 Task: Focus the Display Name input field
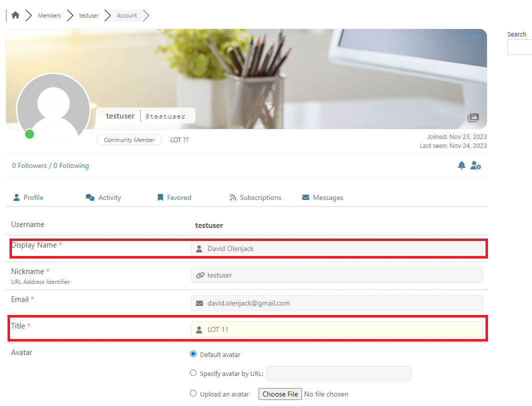click(337, 248)
